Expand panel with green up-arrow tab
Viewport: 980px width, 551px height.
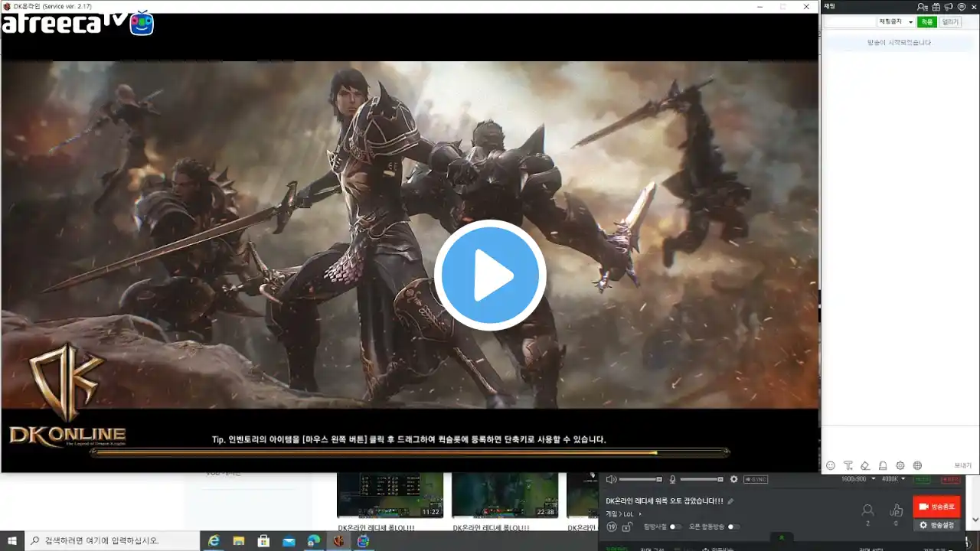pyautogui.click(x=782, y=537)
